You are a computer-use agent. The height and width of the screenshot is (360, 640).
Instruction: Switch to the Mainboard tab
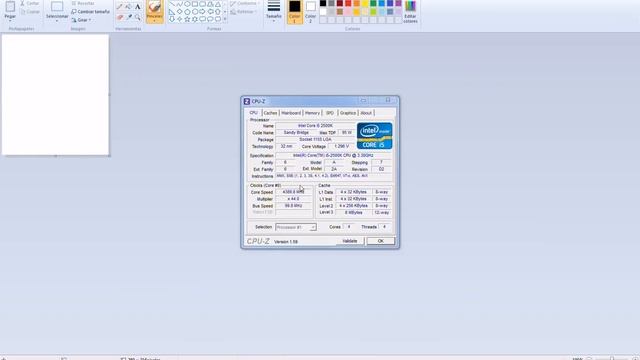coord(291,113)
